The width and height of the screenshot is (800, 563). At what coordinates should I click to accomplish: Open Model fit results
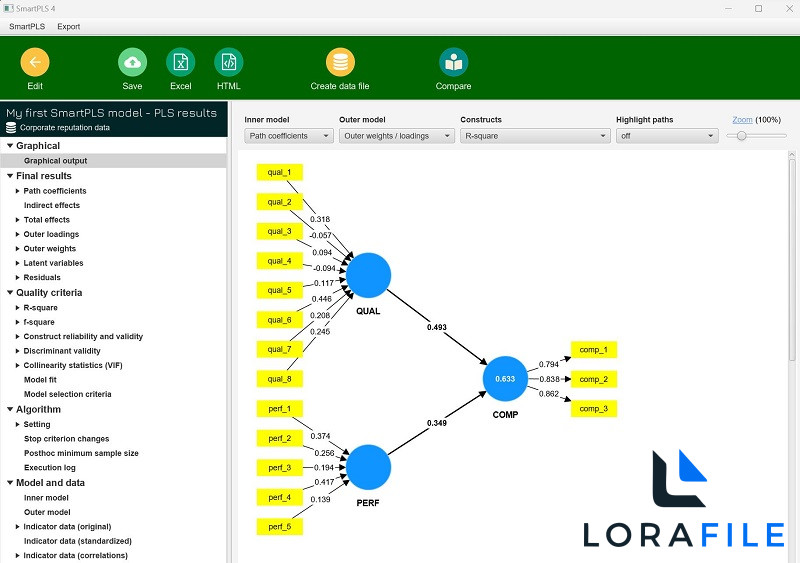pos(40,380)
